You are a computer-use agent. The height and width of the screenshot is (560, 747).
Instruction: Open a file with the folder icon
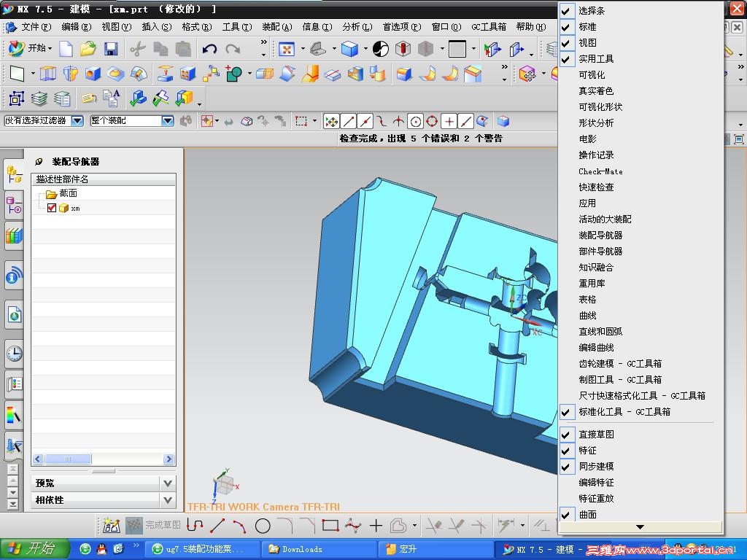point(88,49)
